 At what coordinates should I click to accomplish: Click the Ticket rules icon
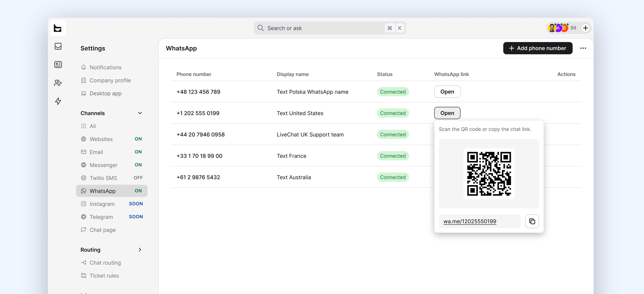[84, 276]
